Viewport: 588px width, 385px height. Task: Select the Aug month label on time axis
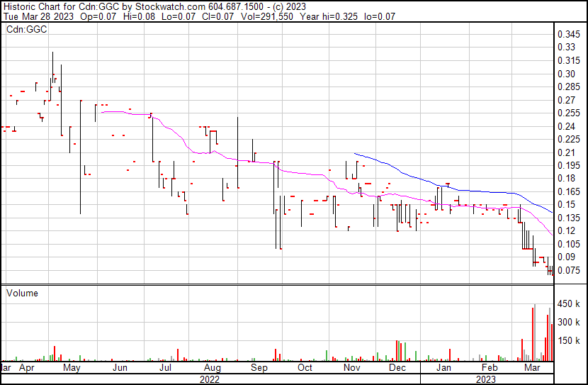click(x=212, y=369)
